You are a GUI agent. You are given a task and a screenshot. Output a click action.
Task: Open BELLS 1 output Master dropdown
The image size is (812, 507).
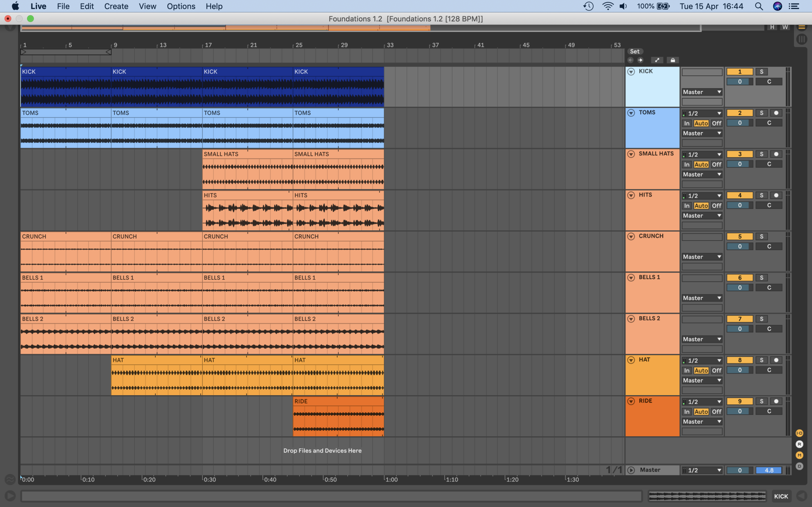coord(702,298)
